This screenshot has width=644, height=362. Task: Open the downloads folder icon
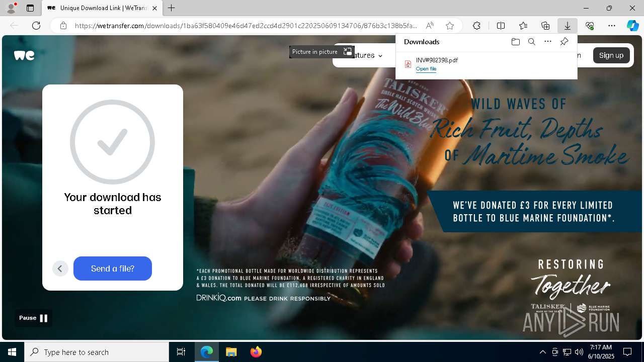[515, 42]
